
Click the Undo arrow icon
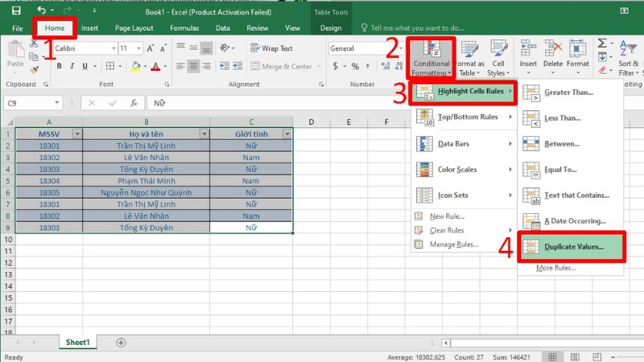[41, 10]
